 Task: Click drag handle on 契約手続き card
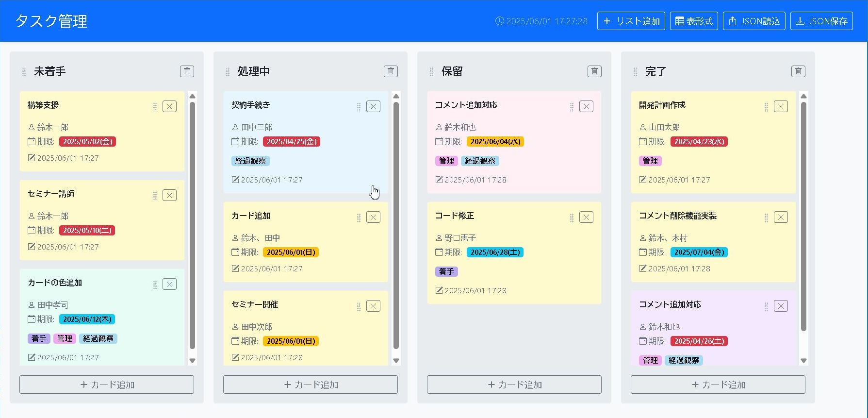click(359, 107)
